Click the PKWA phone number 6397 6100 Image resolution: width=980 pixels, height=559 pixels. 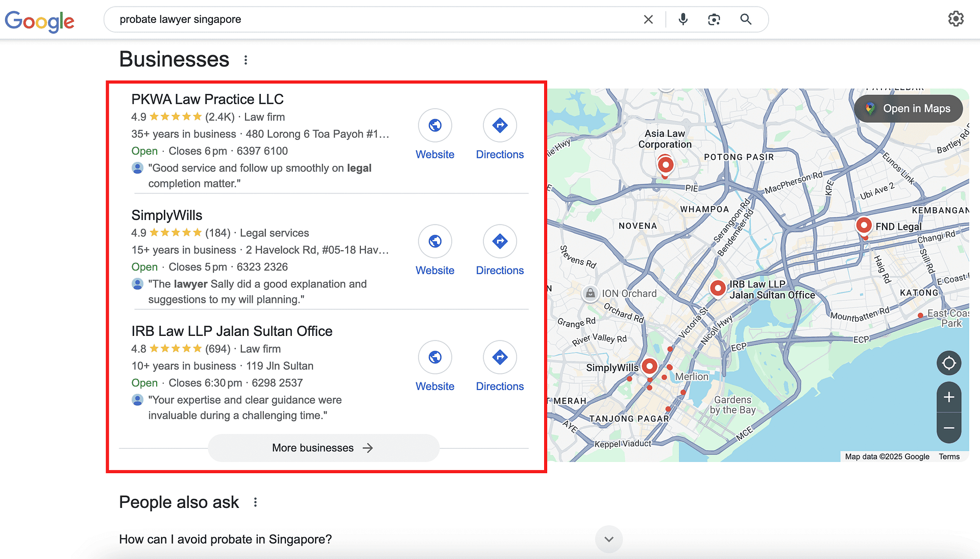262,151
